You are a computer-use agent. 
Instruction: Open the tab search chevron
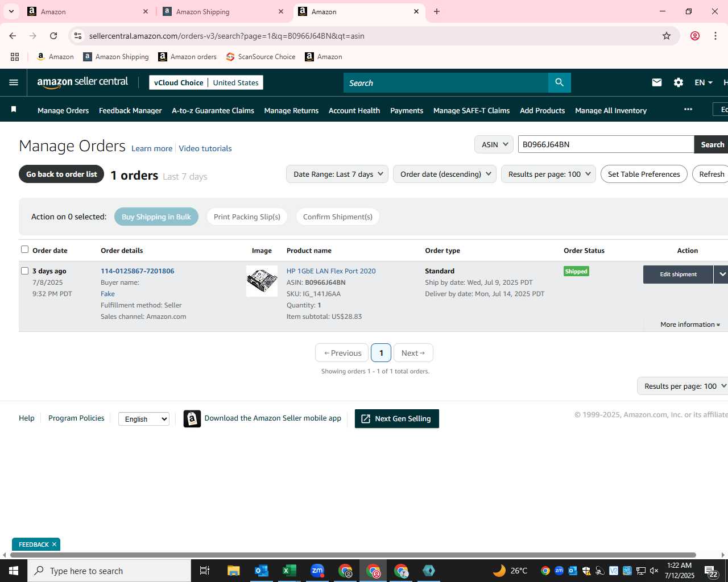coord(11,11)
